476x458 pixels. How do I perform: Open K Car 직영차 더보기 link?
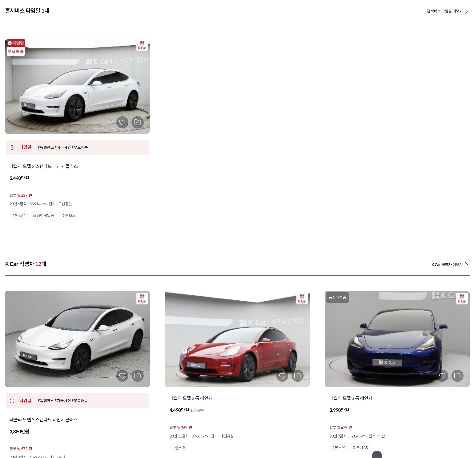pos(449,265)
